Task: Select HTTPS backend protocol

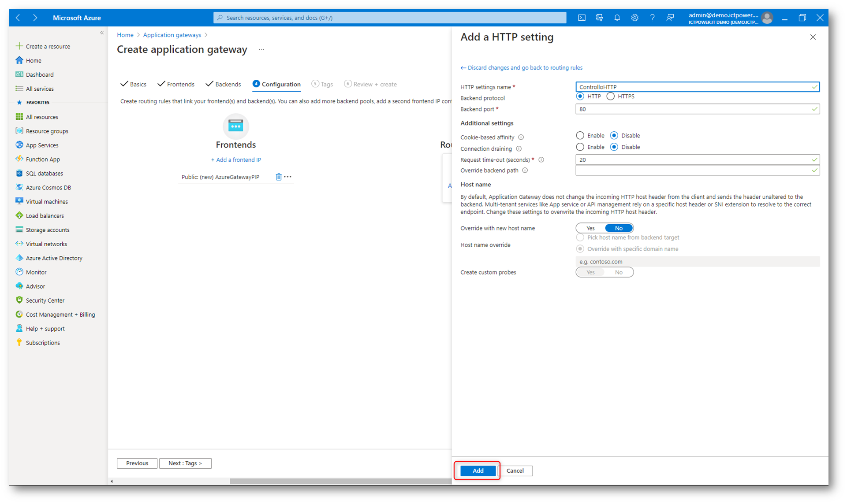Action: point(611,96)
